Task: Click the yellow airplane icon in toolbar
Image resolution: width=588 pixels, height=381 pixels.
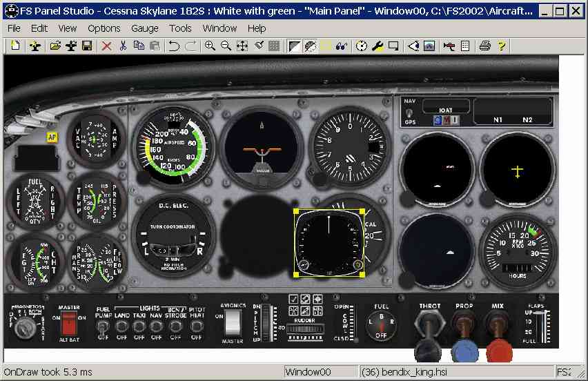Action: pyautogui.click(x=35, y=46)
